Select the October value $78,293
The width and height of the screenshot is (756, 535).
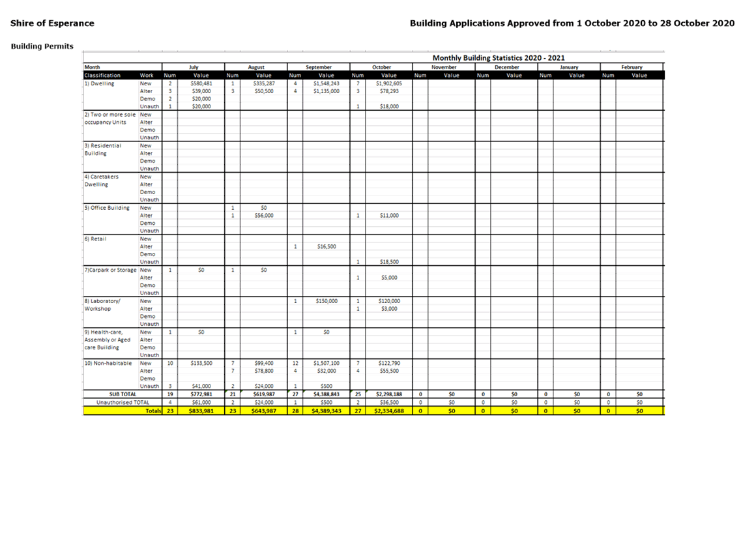click(x=389, y=91)
